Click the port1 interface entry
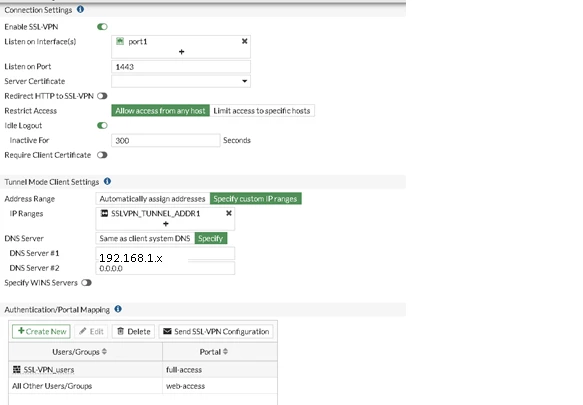 (x=138, y=42)
